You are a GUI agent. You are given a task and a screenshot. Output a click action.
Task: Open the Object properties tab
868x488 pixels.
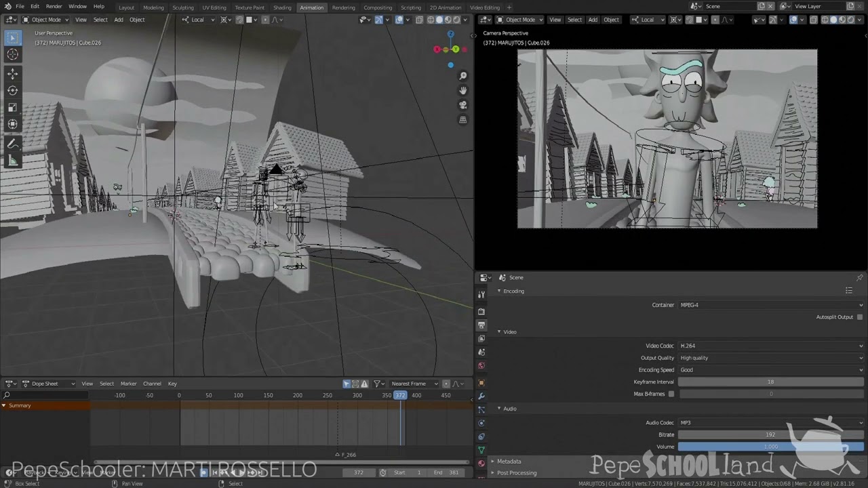[x=481, y=383]
